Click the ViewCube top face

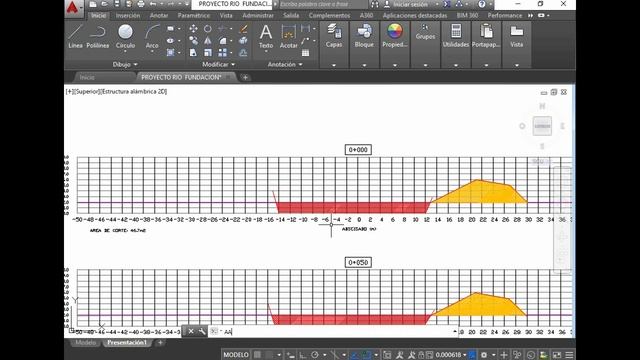pos(542,126)
